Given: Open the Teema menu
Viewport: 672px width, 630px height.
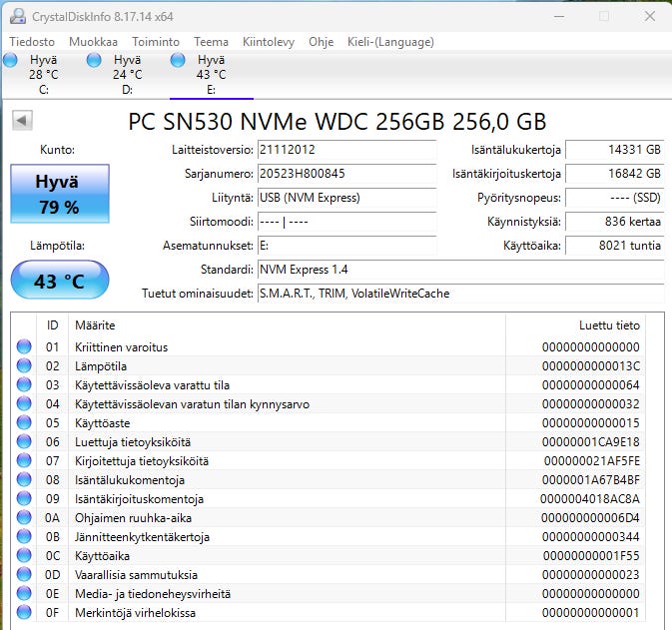Looking at the screenshot, I should [x=211, y=42].
